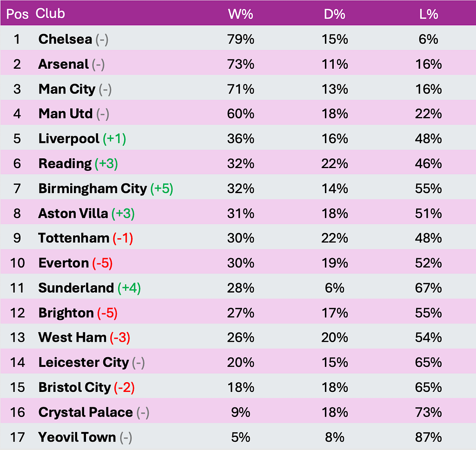Image resolution: width=476 pixels, height=450 pixels.
Task: Click Reading's green +3 position change
Action: point(106,164)
